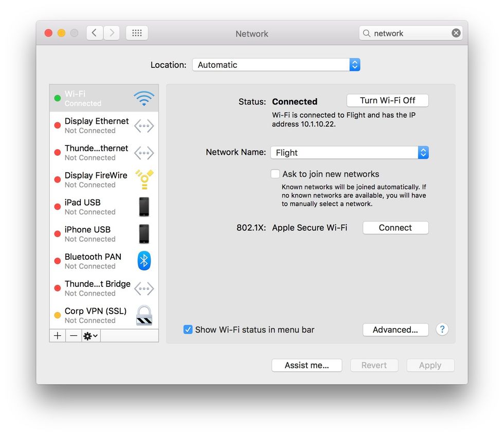
Task: Click the Wi-Fi signal icon in sidebar
Action: [x=143, y=98]
